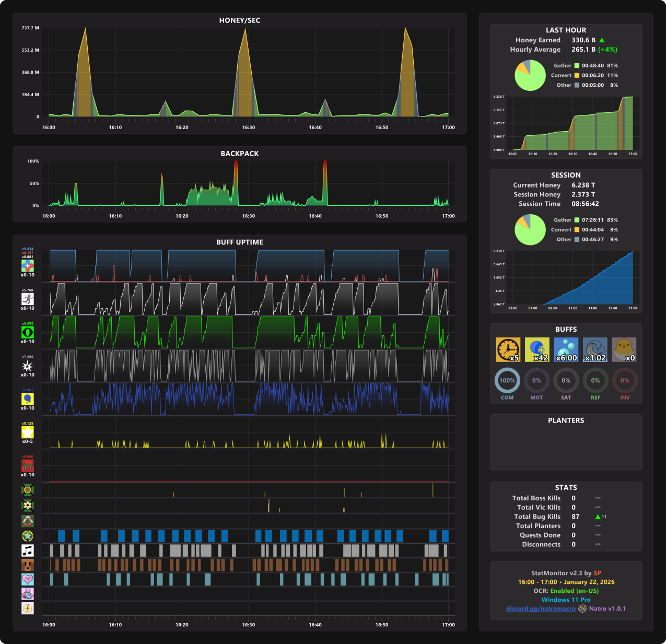The width and height of the screenshot is (666, 644).
Task: Click gray Other swatch in Session legend
Action: pyautogui.click(x=577, y=239)
